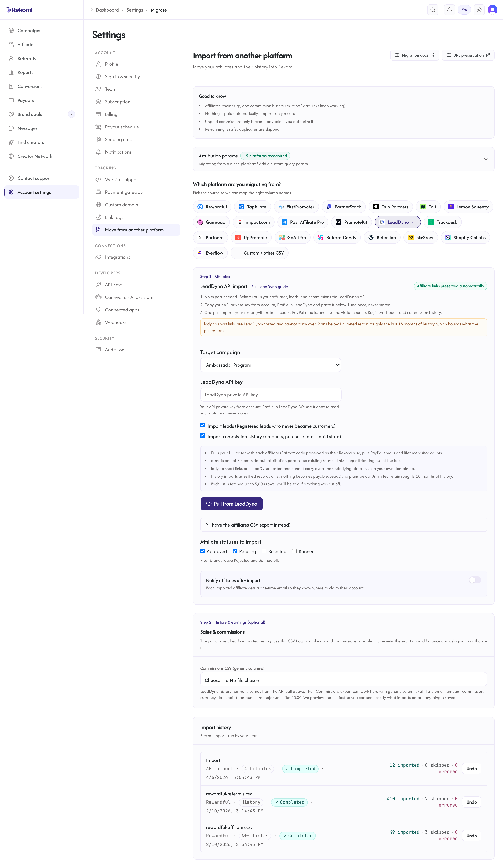Click the API Keys key icon
This screenshot has width=503, height=868.
[98, 285]
